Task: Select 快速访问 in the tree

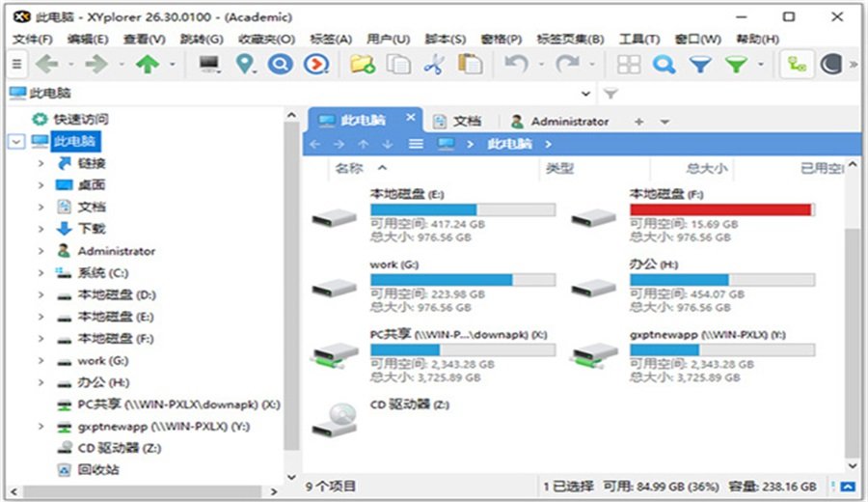Action: click(x=80, y=119)
